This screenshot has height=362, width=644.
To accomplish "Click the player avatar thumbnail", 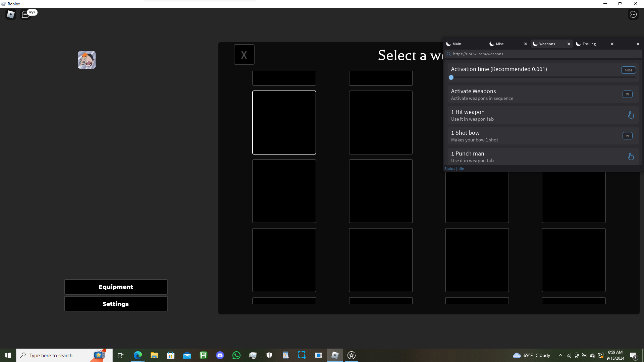I will click(87, 60).
